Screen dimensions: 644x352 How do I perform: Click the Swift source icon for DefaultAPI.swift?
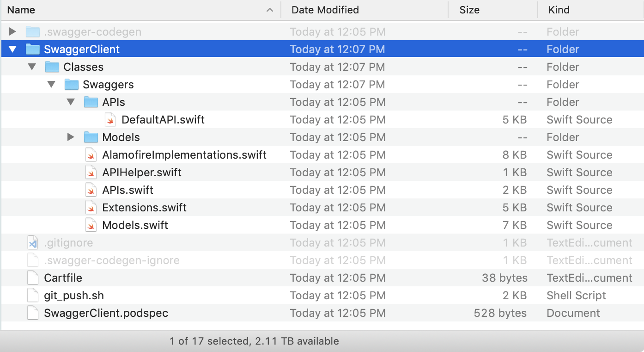point(110,119)
